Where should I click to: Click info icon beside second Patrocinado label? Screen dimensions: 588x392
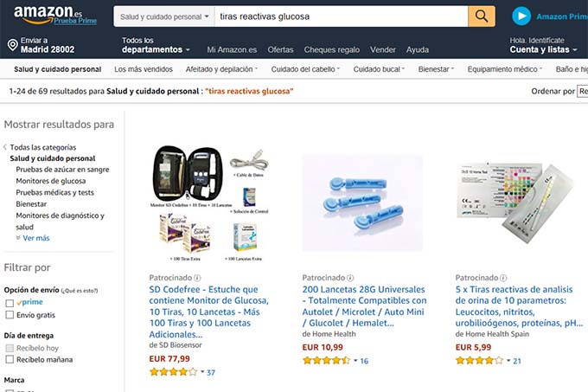click(349, 278)
